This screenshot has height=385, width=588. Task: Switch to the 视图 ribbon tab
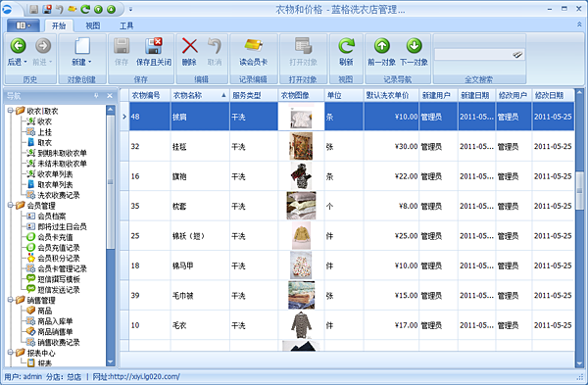click(x=93, y=25)
